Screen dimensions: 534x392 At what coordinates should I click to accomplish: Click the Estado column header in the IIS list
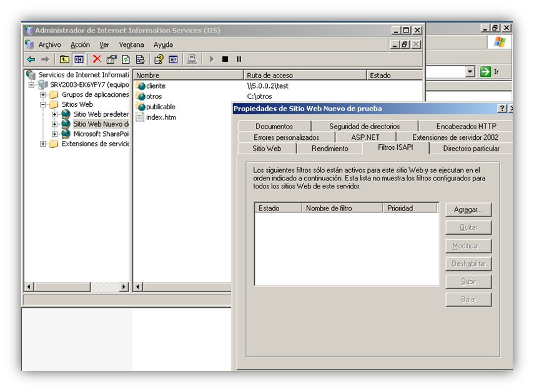click(394, 75)
